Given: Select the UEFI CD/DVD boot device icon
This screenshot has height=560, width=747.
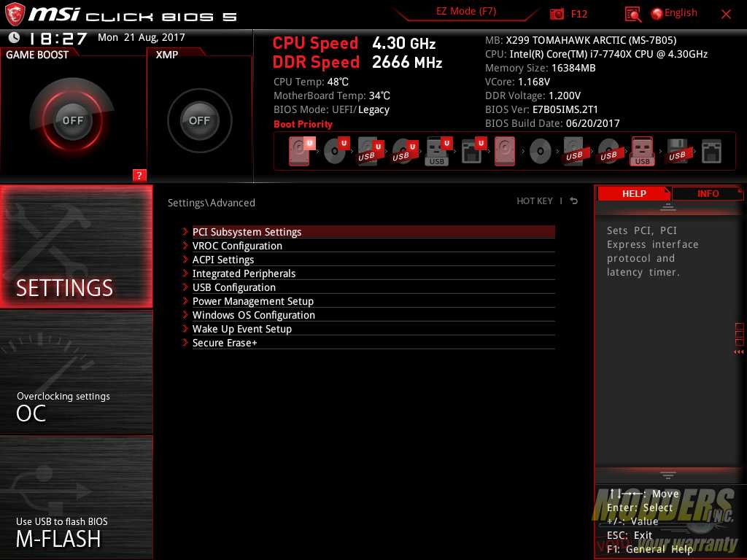Looking at the screenshot, I should pos(336,151).
